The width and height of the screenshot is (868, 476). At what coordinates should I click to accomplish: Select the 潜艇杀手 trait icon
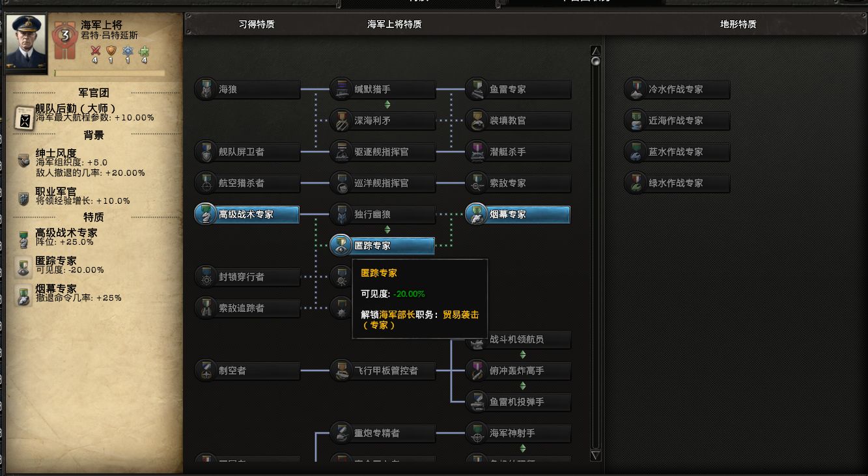tap(477, 152)
